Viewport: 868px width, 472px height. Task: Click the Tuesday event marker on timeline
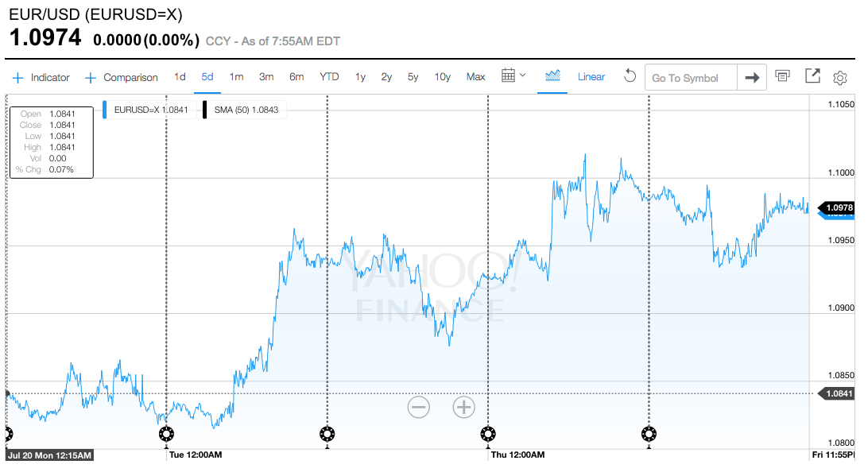[165, 433]
